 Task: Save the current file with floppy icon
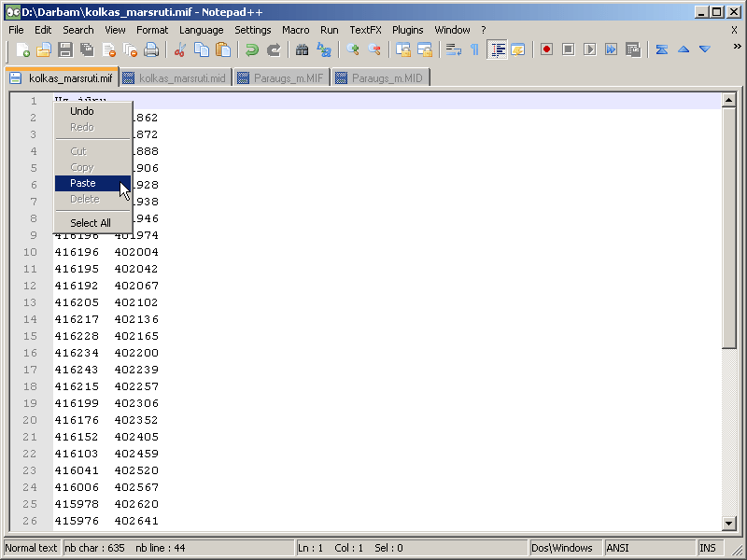pyautogui.click(x=65, y=49)
